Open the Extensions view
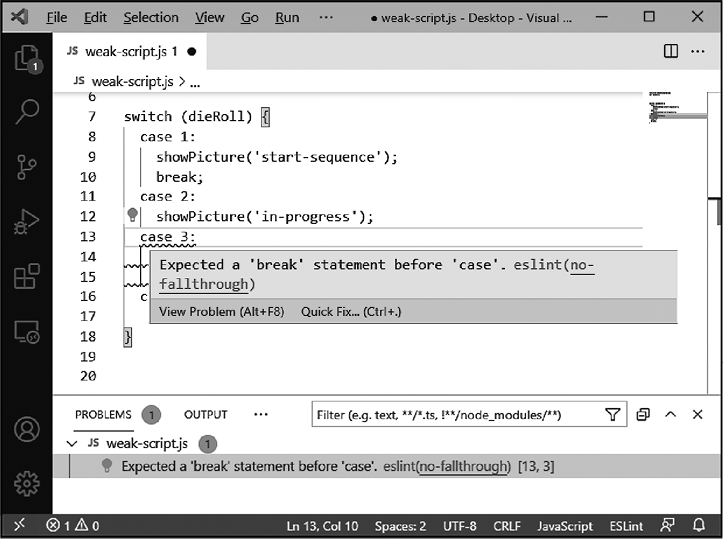723x539 pixels. pos(26,275)
